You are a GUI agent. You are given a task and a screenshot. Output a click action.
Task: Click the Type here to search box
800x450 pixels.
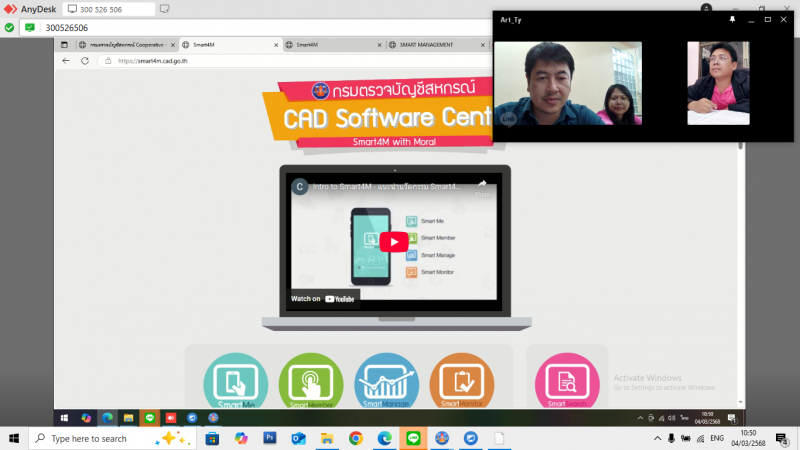[112, 439]
